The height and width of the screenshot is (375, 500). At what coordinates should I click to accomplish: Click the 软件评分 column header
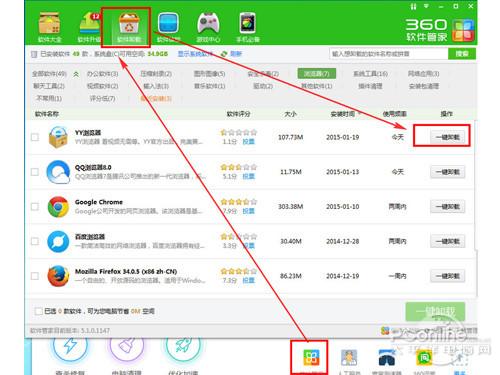238,114
